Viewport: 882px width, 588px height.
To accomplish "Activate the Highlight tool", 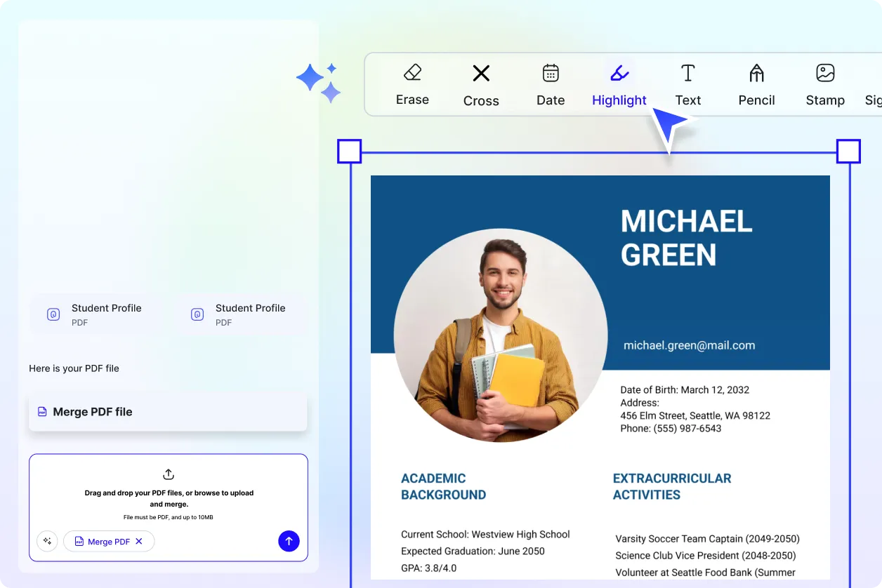I will [619, 84].
